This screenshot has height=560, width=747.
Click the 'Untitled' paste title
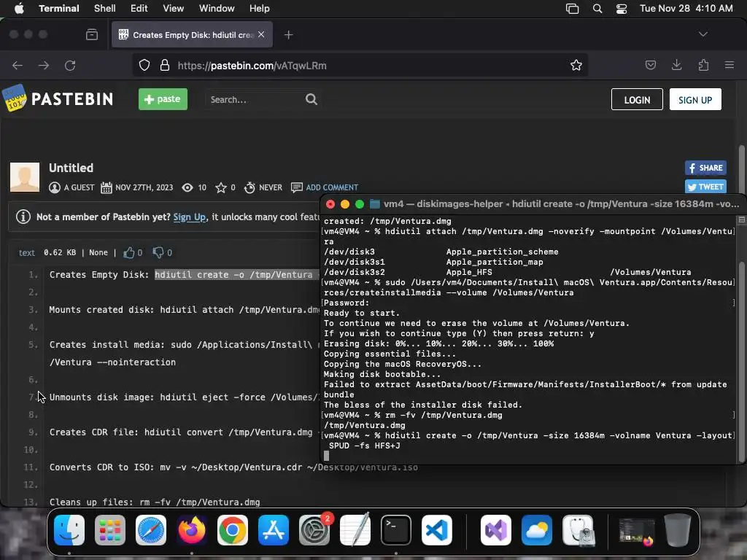click(x=71, y=168)
